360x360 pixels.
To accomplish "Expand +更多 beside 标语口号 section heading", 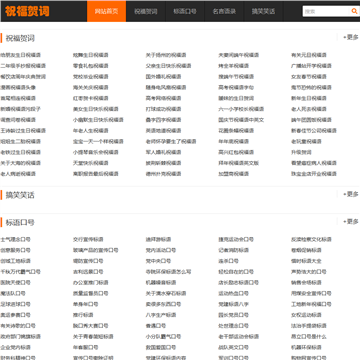I will click(x=351, y=222).
